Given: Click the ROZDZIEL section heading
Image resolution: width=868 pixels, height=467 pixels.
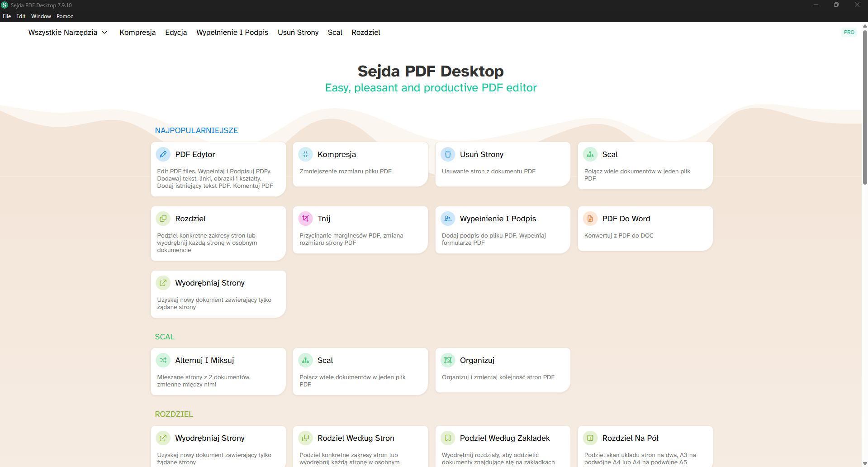Looking at the screenshot, I should click(x=174, y=414).
